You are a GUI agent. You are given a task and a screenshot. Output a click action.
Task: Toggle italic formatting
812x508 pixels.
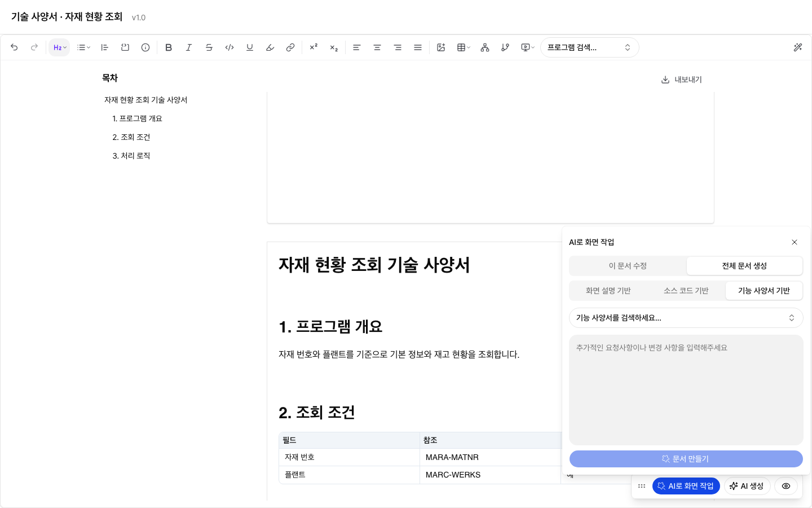[x=189, y=47]
